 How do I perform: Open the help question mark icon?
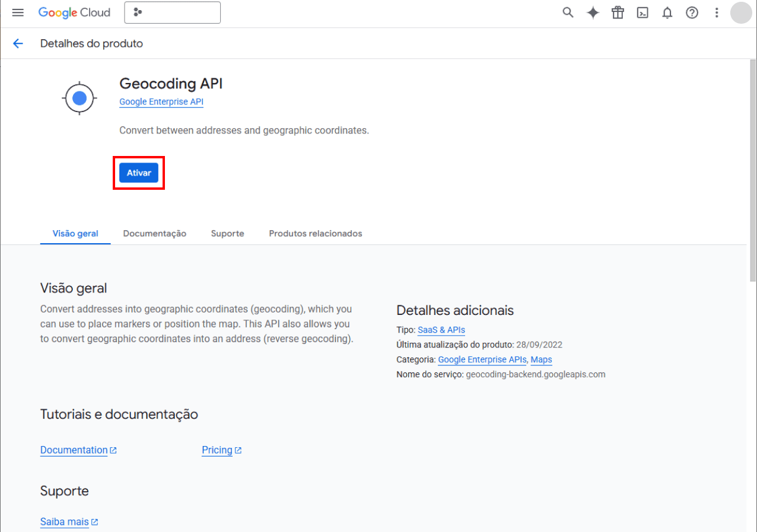point(692,12)
